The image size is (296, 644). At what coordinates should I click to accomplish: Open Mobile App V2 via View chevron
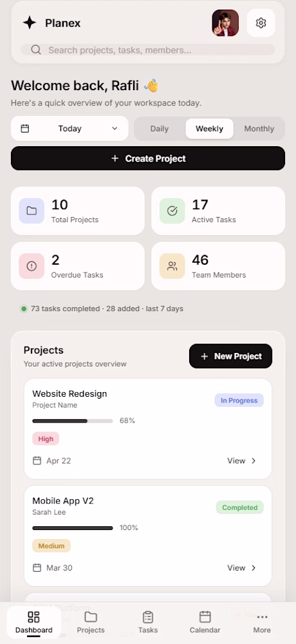pos(242,568)
